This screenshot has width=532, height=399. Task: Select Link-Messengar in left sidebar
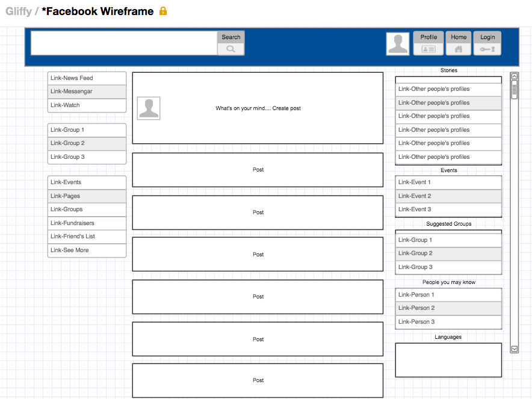87,91
